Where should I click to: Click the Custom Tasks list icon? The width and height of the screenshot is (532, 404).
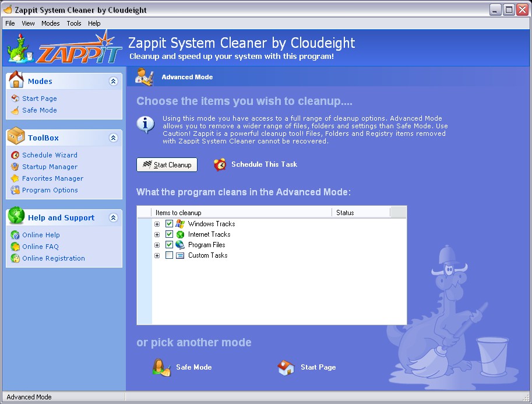point(180,255)
